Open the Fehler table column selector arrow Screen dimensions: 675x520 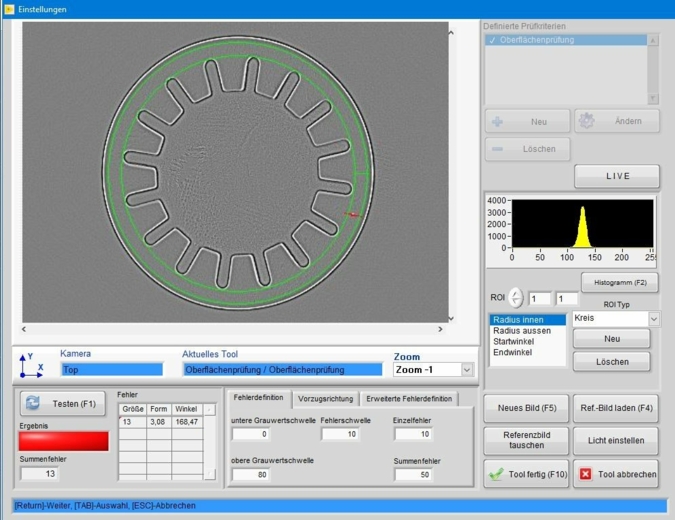(209, 409)
